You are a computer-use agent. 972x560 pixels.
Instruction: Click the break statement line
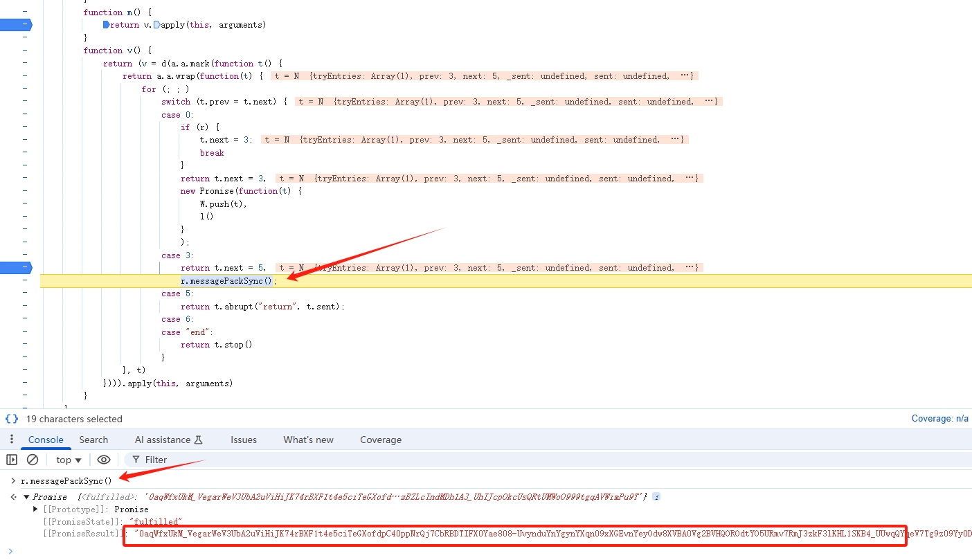[212, 153]
